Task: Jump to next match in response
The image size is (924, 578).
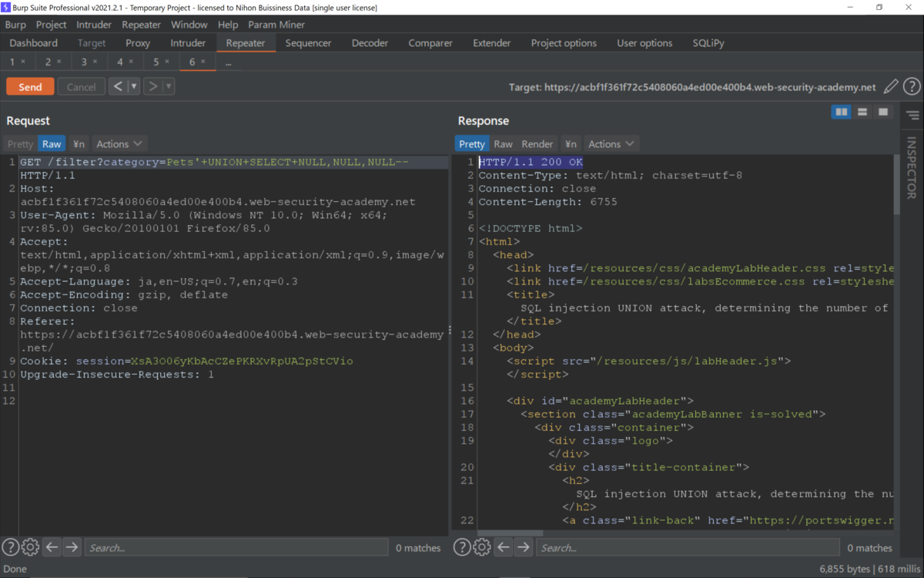Action: 524,547
